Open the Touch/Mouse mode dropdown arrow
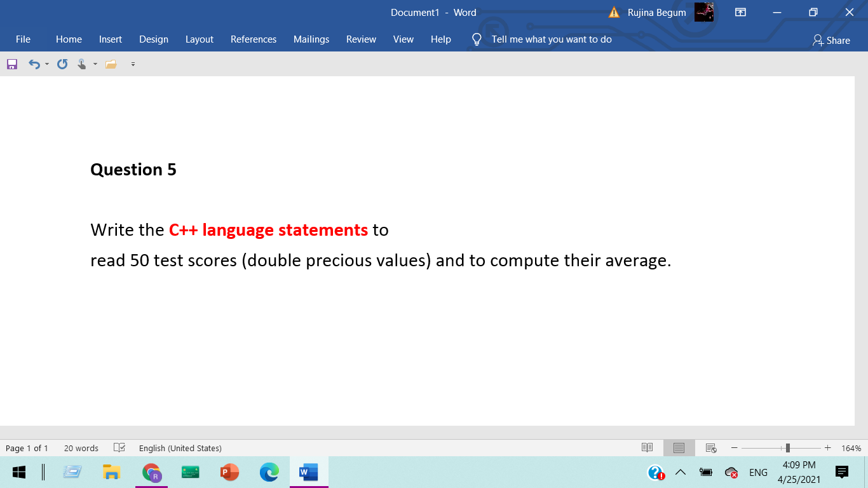 tap(95, 64)
